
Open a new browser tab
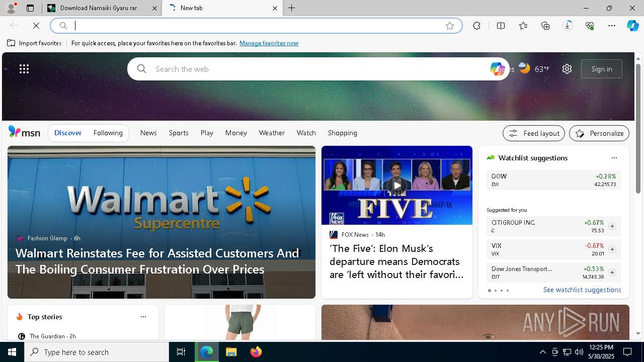click(292, 8)
